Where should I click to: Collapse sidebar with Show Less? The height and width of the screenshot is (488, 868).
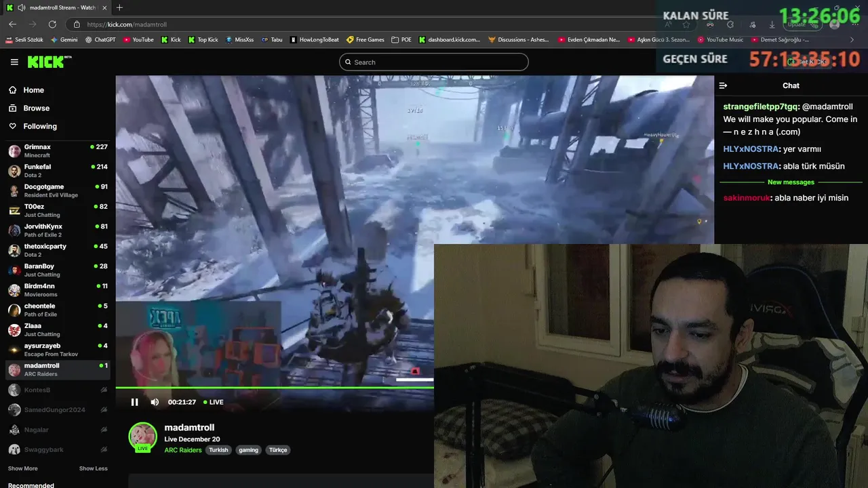click(93, 468)
